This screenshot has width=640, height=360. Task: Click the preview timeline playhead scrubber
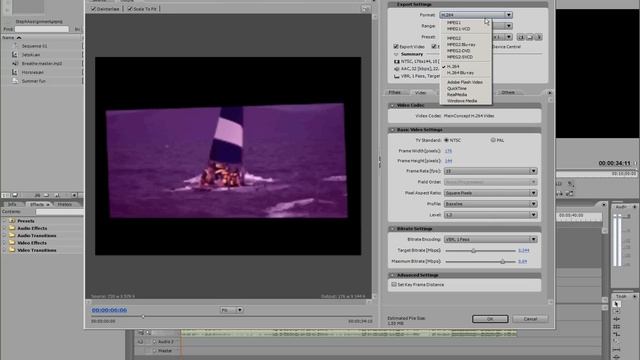(143, 316)
